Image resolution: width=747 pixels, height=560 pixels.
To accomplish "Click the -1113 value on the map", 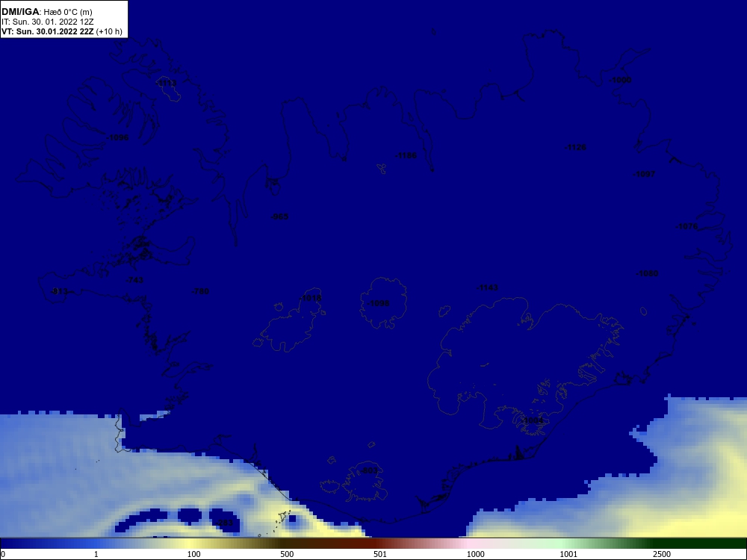I will coord(167,84).
